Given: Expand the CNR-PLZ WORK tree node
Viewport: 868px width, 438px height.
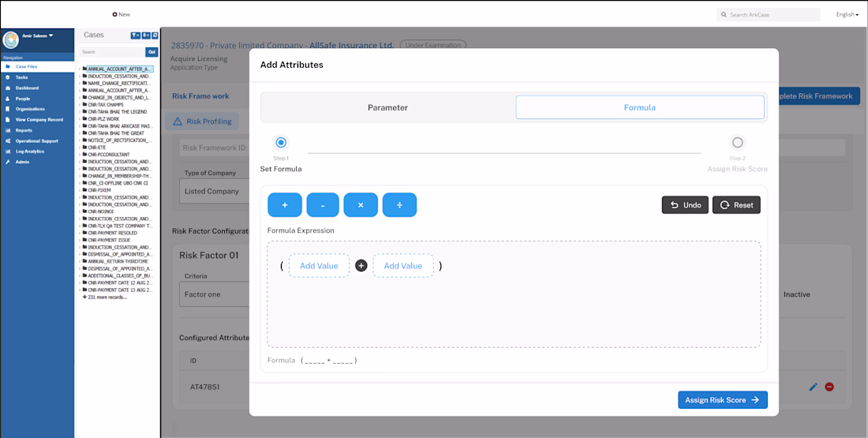Looking at the screenshot, I should pos(80,118).
